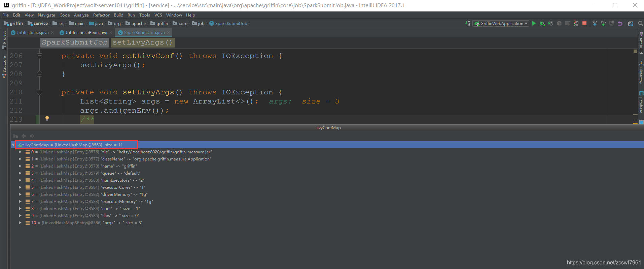Click SparkSubmitJob class breadcrumb above editor
The height and width of the screenshot is (269, 644).
(x=75, y=42)
